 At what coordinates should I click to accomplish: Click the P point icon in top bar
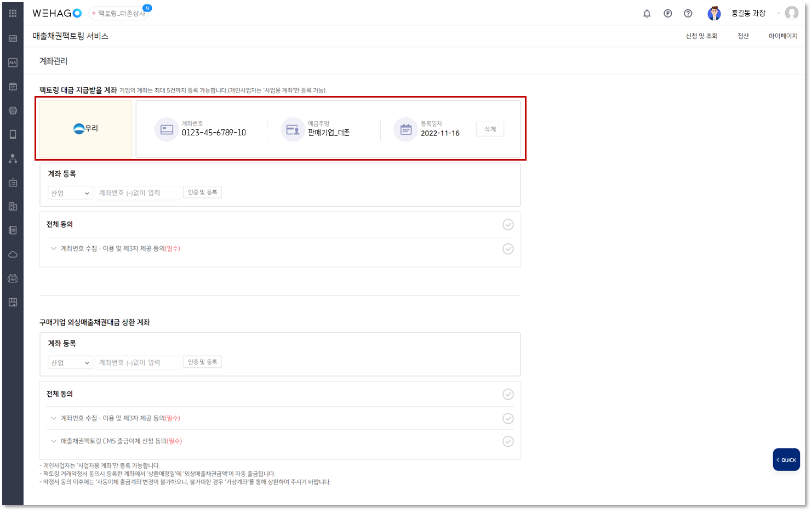point(667,13)
